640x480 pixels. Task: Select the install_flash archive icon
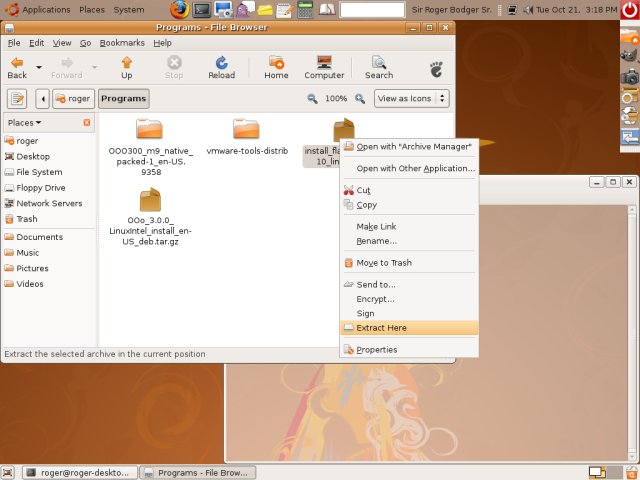click(x=344, y=129)
